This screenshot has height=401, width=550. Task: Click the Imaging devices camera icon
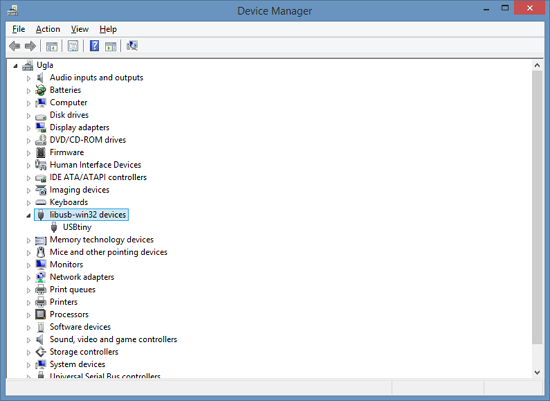[41, 190]
